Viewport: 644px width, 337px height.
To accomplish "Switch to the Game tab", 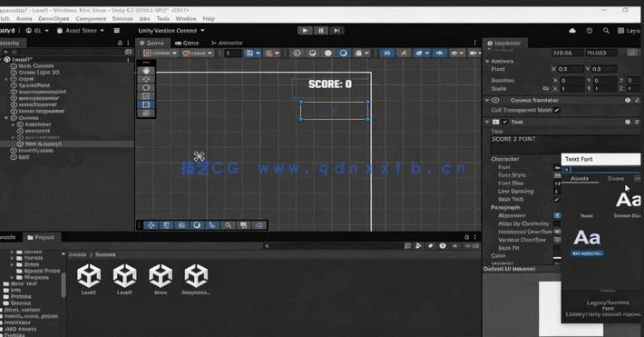I will pos(187,43).
